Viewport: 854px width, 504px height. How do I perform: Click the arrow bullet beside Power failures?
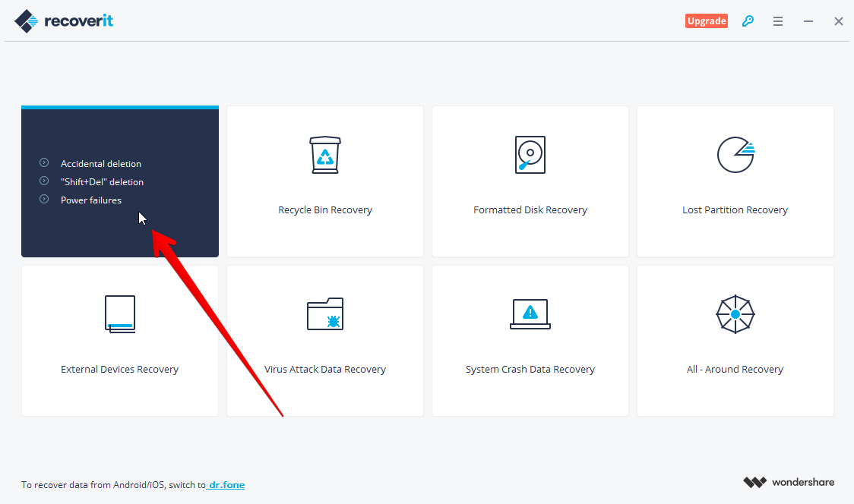[x=44, y=199]
